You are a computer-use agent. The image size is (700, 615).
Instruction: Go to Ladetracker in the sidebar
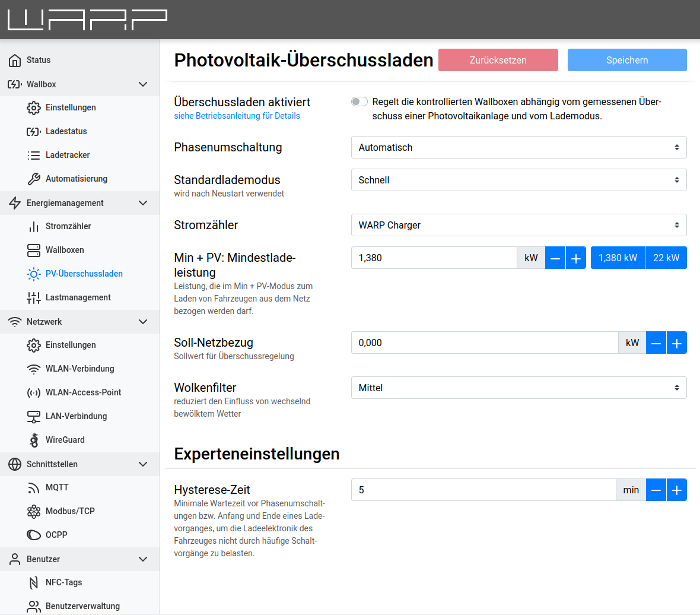(68, 155)
